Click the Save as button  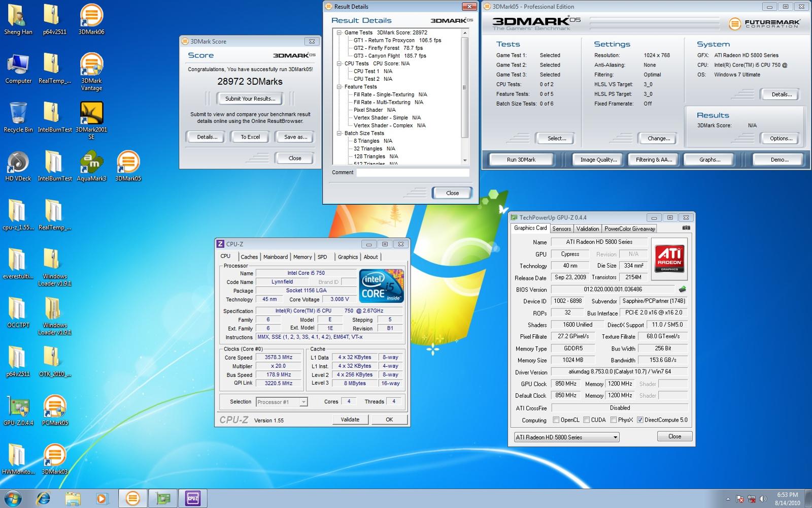tap(295, 137)
